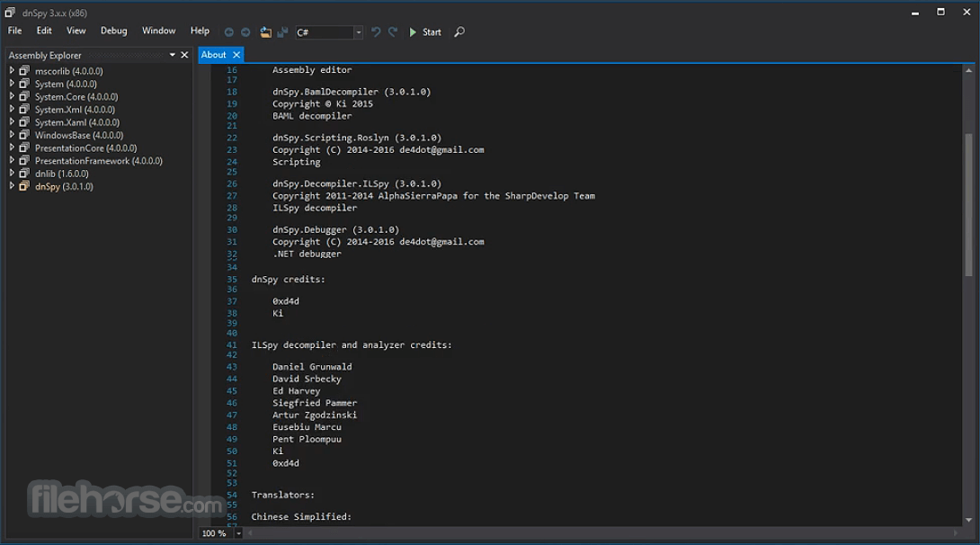Click the name 'Daniel Grunwald'
The height and width of the screenshot is (545, 980).
pos(312,367)
